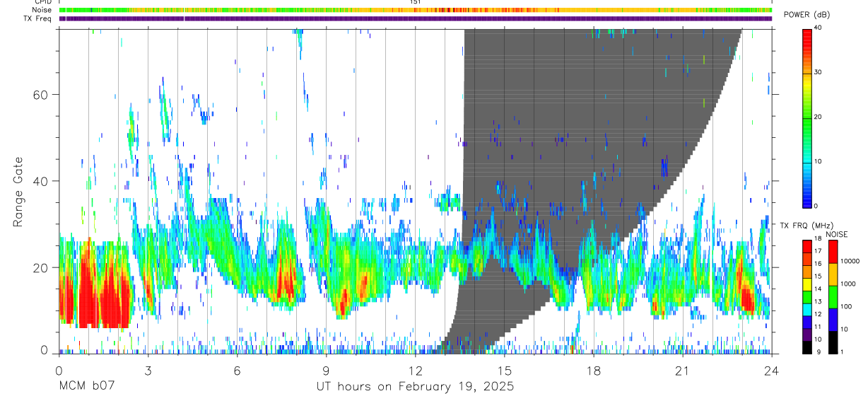The width and height of the screenshot is (868, 401).
Task: Click the "40" tick on Range Gate axis
Action: coord(42,181)
